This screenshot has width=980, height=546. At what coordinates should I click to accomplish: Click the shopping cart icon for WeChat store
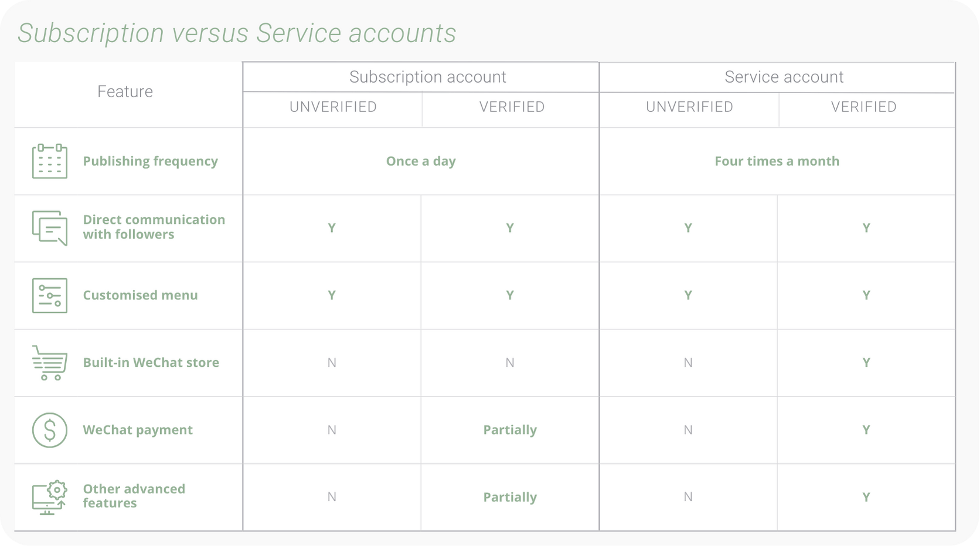point(50,363)
